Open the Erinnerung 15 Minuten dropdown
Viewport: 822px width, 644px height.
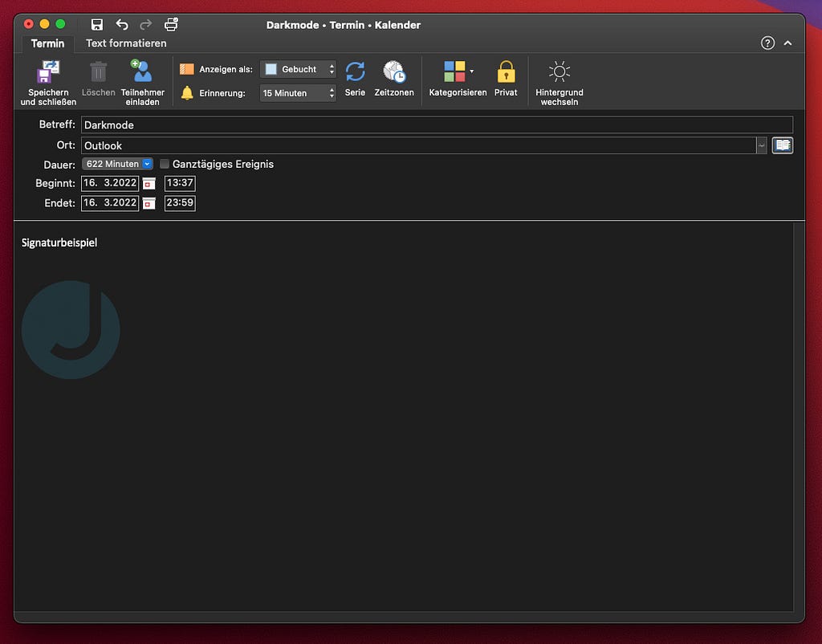[298, 93]
